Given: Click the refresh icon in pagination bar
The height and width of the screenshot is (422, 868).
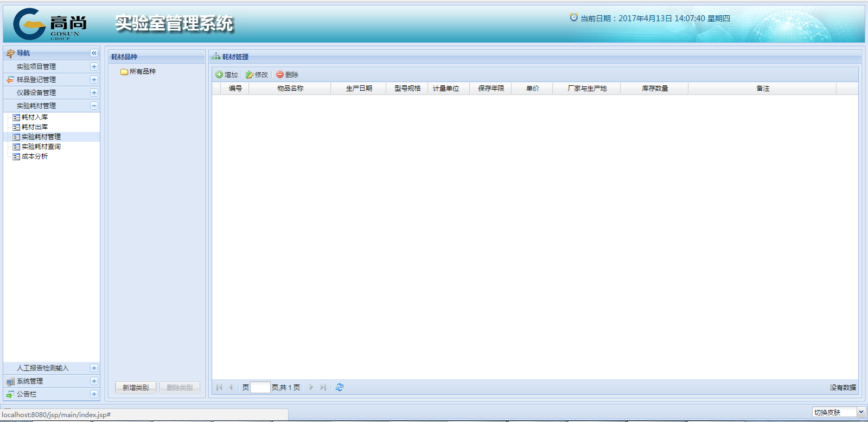Looking at the screenshot, I should (x=340, y=387).
